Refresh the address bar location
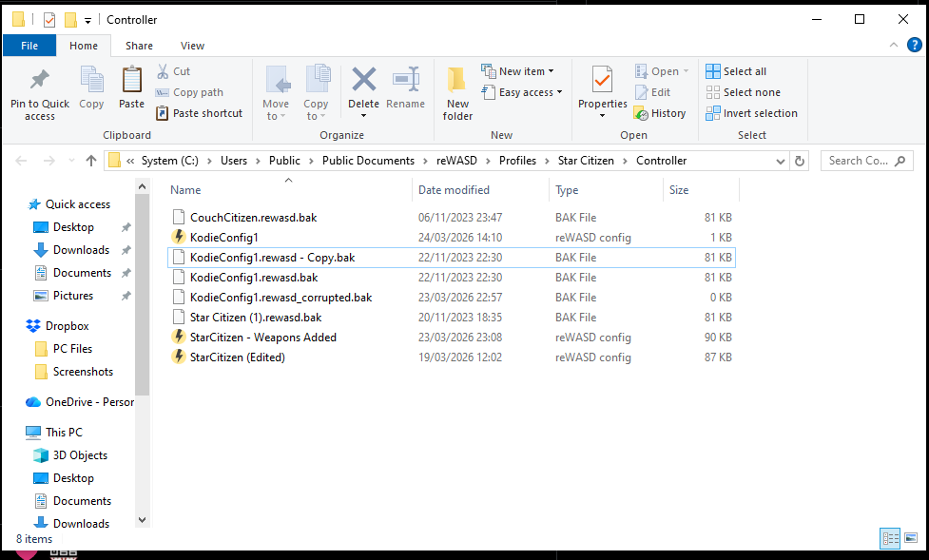This screenshot has width=929, height=560. (800, 161)
